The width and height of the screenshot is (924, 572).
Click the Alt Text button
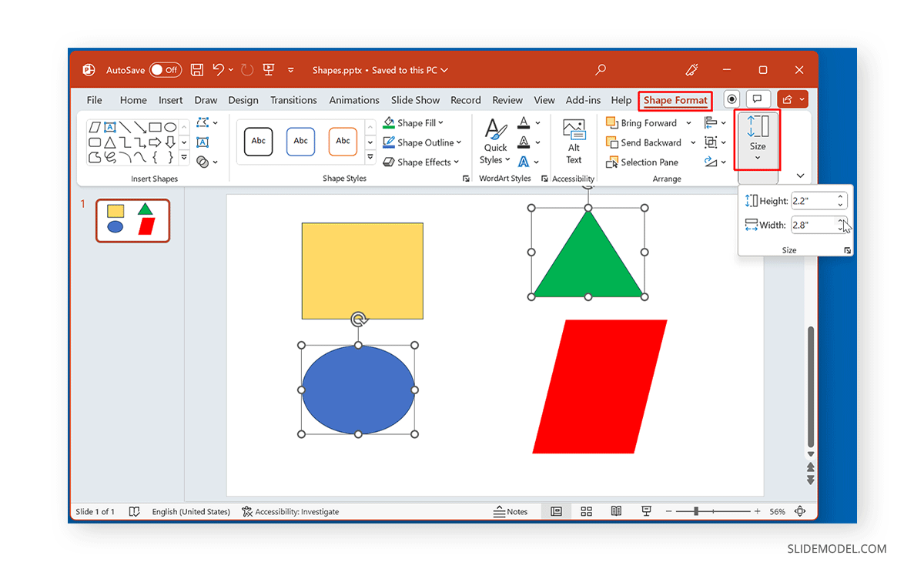click(574, 142)
